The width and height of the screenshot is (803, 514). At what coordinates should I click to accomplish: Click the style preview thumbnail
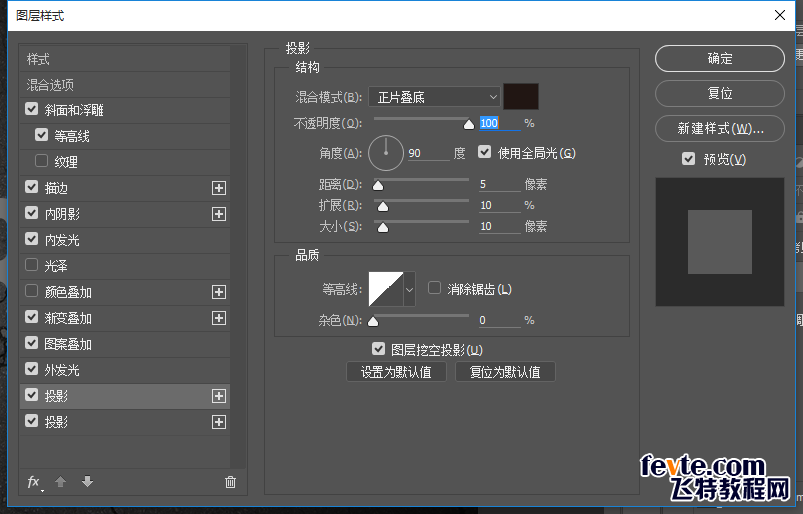pos(720,242)
